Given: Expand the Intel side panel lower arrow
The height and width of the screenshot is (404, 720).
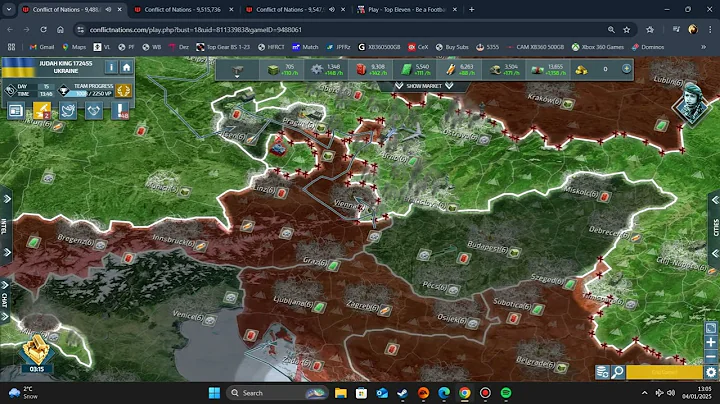Looking at the screenshot, I should 7,252.
